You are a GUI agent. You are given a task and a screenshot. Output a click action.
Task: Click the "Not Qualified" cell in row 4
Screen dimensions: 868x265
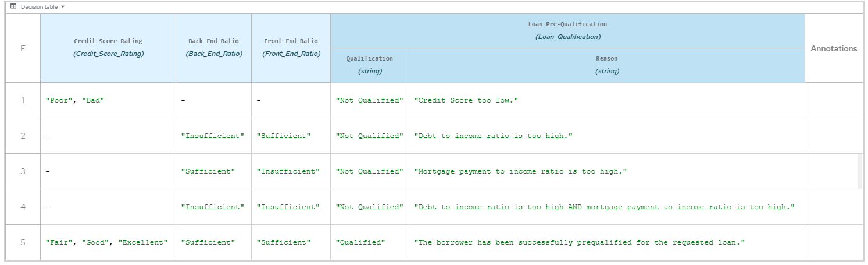tap(370, 207)
